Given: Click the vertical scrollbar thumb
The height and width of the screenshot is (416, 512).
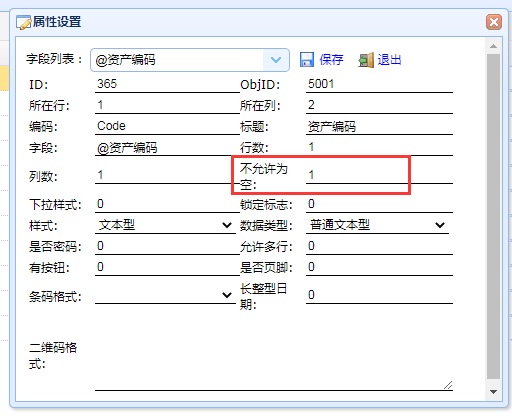Looking at the screenshot, I should point(493,216).
